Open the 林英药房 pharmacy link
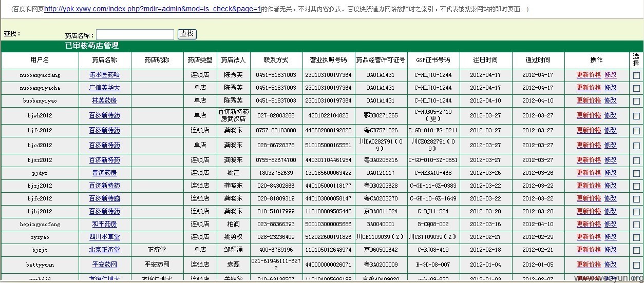644x283 pixels. (105, 100)
